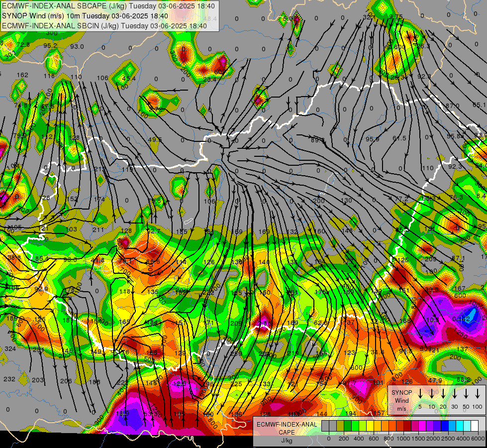487x448 pixels.
Task: Click the ECMWF-INDEX-ANAL CAPE legend label
Action: 287,428
